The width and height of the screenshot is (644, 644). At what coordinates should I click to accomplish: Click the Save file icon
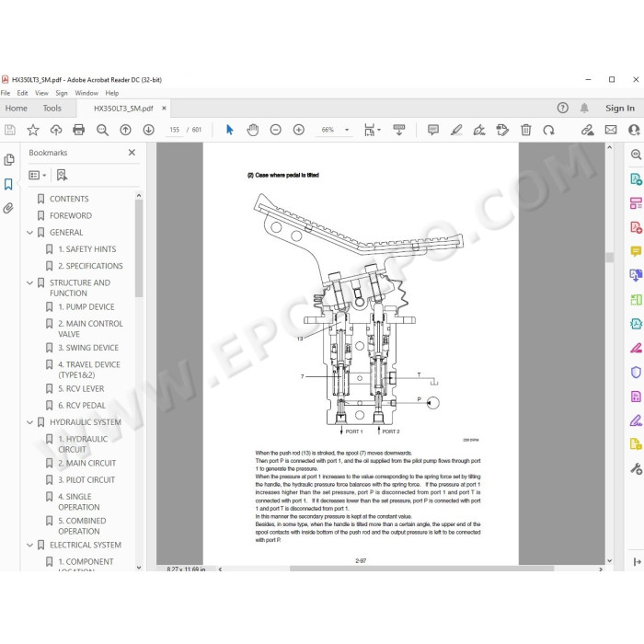[10, 131]
